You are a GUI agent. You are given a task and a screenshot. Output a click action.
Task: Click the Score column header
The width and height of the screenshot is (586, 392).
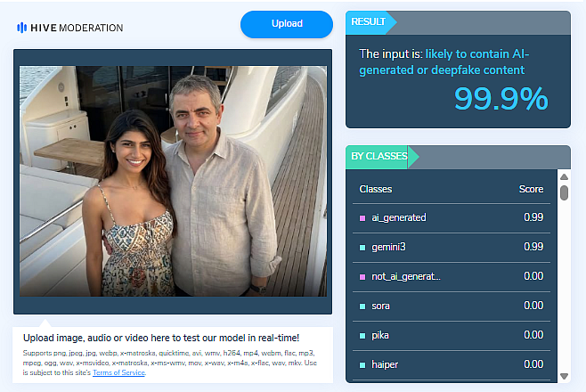coord(531,189)
